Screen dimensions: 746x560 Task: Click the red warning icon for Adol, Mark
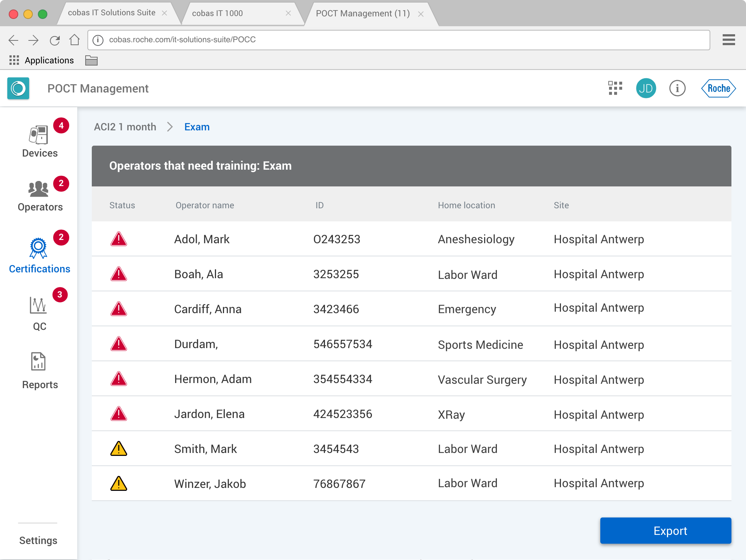(x=119, y=239)
